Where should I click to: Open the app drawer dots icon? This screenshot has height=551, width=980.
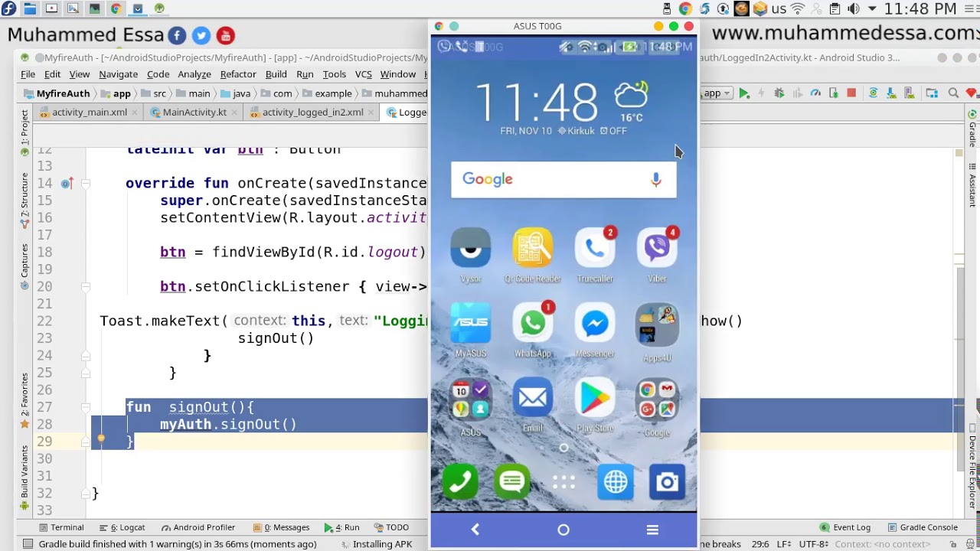[x=563, y=482]
